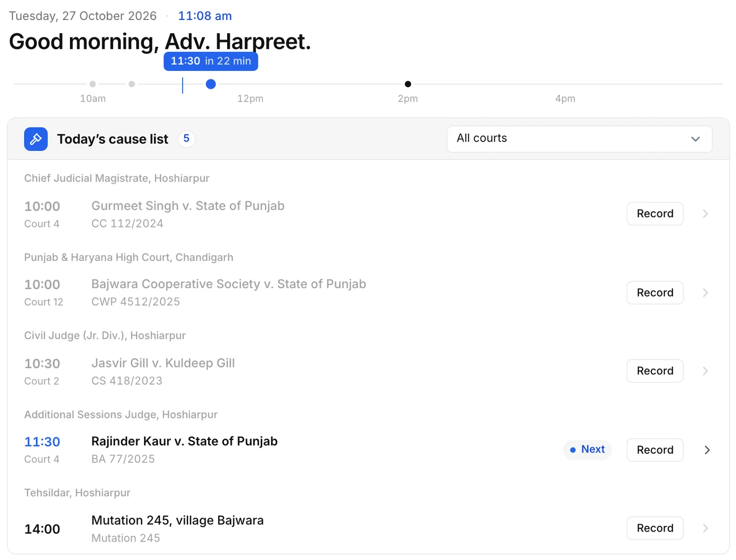Record outcome for Bajwara Cooperative Society case
Viewport: 736px width, 560px height.
click(655, 292)
